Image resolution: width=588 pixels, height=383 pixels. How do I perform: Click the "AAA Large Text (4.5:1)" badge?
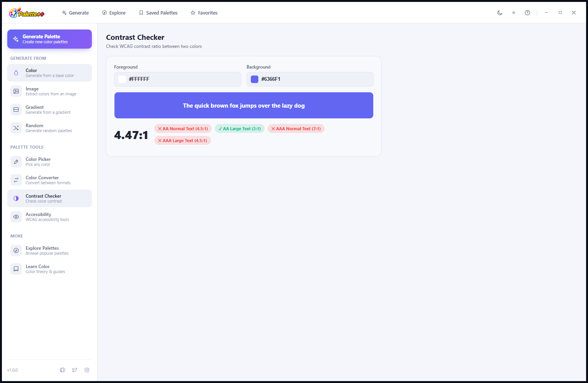pos(183,141)
